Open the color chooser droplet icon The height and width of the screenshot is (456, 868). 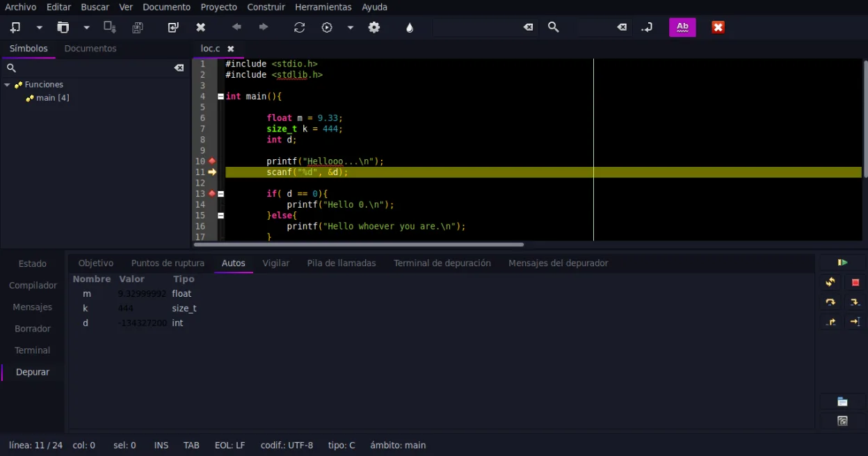(410, 27)
